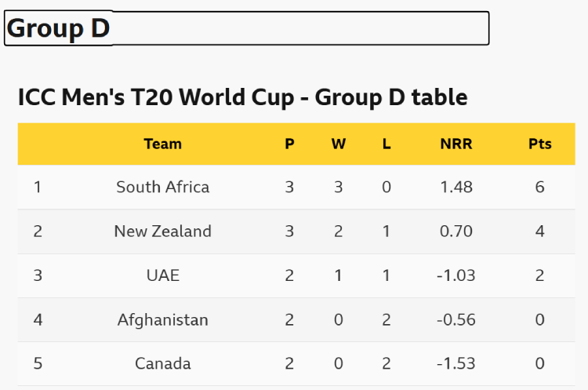
Task: Select the New Zealand team name
Action: [163, 231]
